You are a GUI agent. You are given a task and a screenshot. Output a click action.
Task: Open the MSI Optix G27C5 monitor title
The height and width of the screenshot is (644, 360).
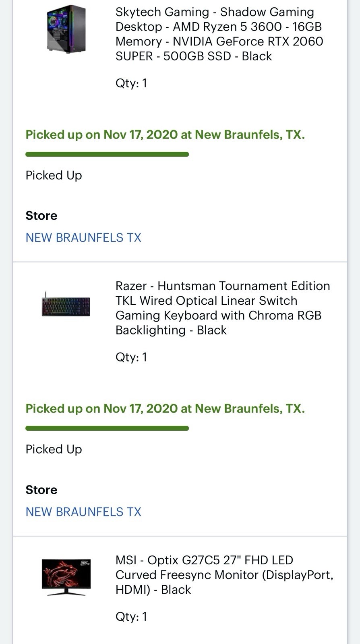click(224, 575)
